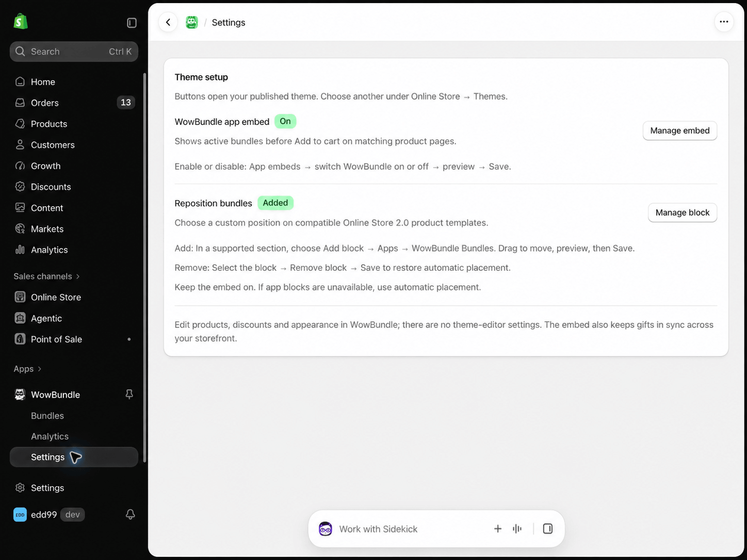Open edd99 store account switcher
The height and width of the screenshot is (560, 747).
tap(49, 515)
